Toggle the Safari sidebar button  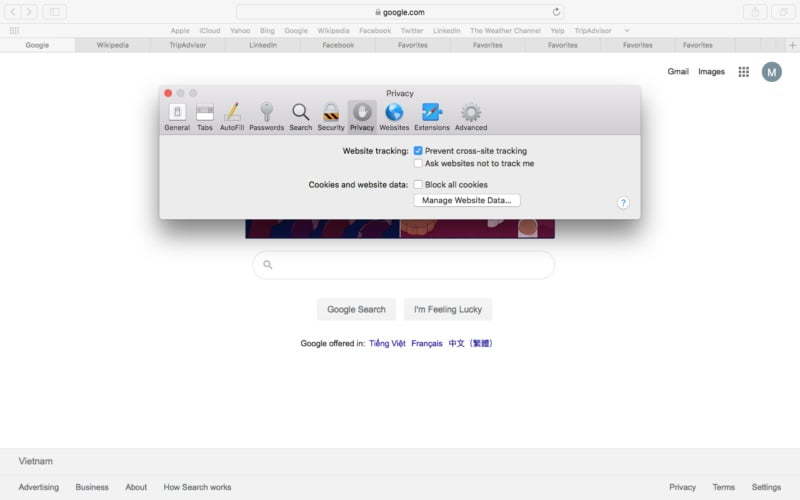point(55,11)
